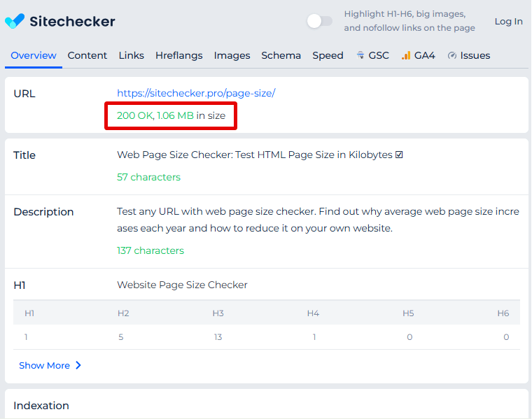
Task: Click the '57 characters' title count
Action: click(x=148, y=177)
